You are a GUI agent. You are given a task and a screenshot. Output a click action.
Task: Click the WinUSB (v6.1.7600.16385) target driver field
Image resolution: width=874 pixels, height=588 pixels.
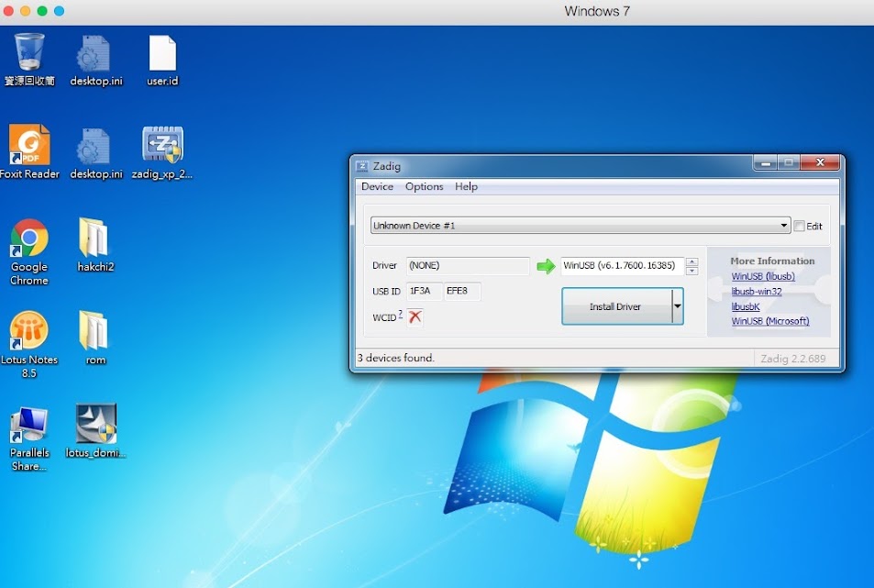(623, 265)
